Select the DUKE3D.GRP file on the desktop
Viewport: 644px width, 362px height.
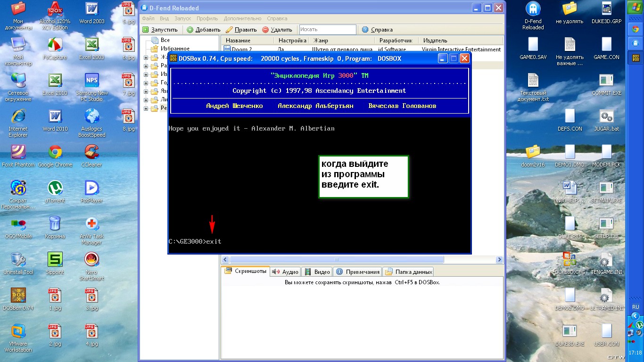tap(606, 13)
